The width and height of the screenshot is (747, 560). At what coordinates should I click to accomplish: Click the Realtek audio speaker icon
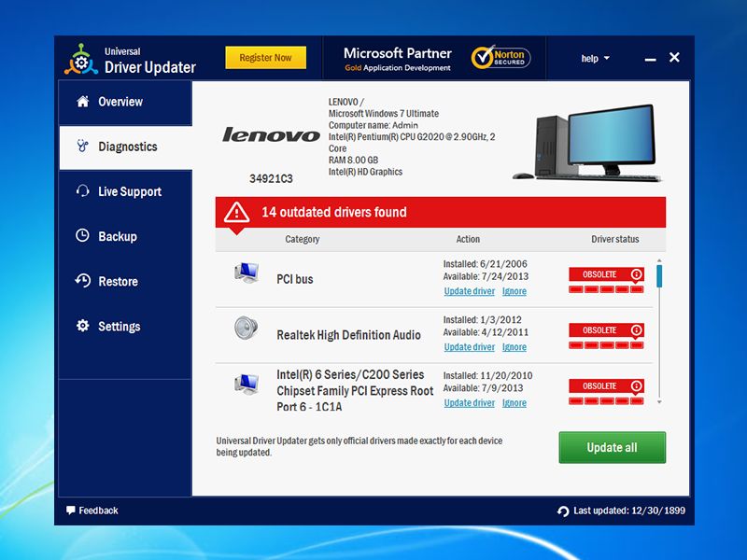[x=247, y=329]
